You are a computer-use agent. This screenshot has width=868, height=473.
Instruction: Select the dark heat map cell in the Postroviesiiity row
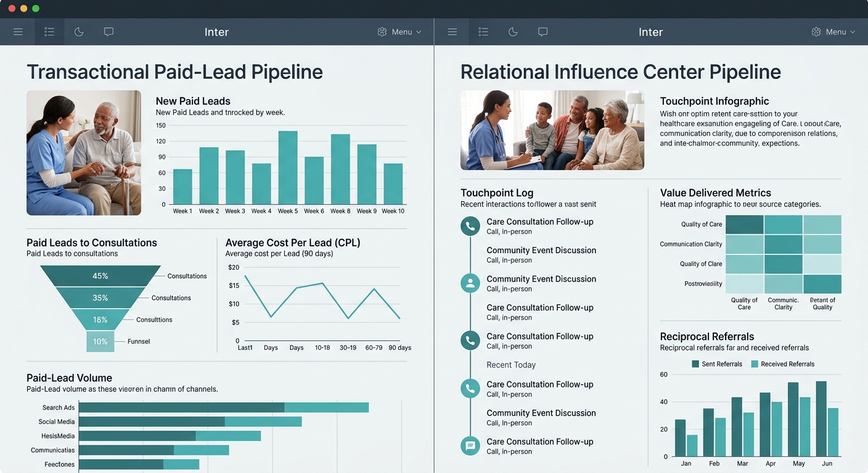(822, 284)
